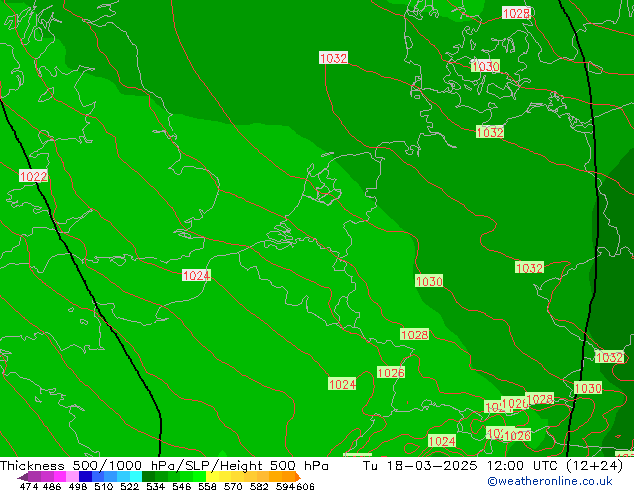Click the legend value 498
Screen dimensions: 634x490
pyautogui.click(x=78, y=486)
